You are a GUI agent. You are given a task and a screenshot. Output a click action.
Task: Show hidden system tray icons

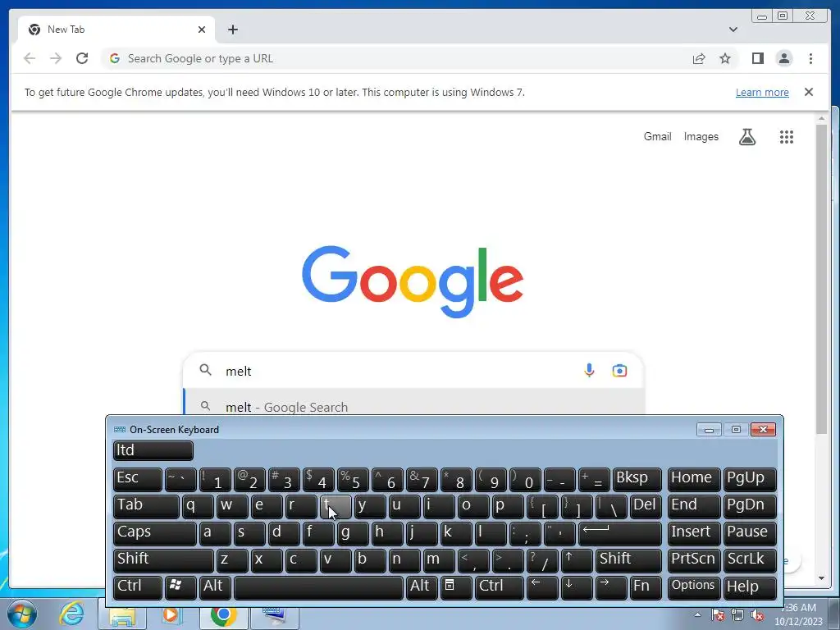697,615
